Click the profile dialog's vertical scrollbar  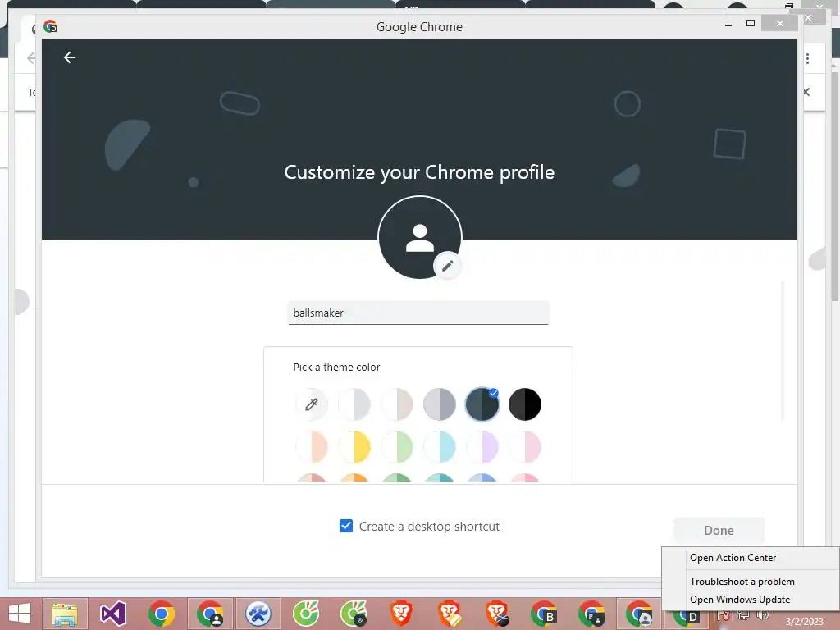pos(783,351)
